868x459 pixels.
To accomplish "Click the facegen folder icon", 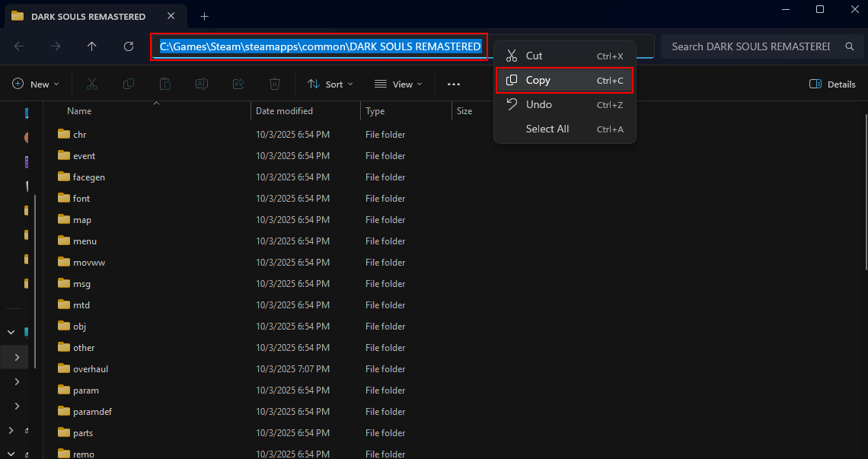I will pos(64,177).
